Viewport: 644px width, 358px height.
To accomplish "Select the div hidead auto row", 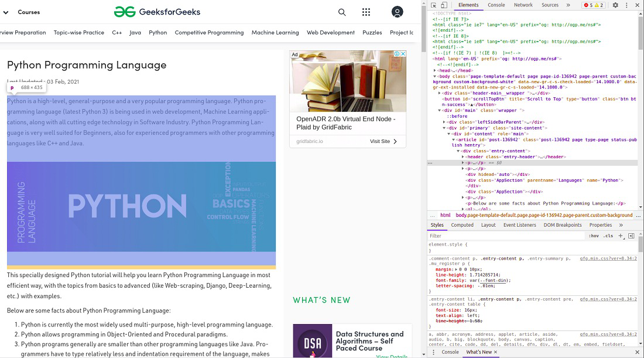I will (x=498, y=174).
